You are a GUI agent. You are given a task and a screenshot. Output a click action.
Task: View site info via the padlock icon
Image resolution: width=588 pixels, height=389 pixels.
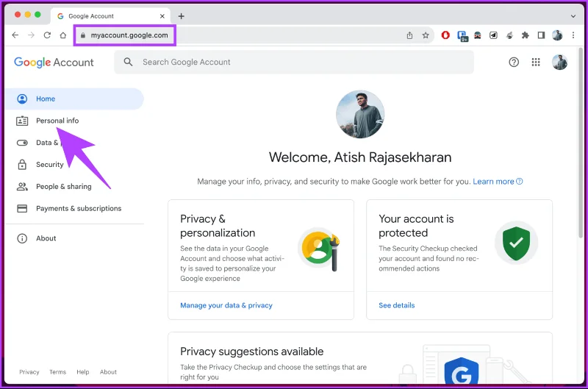[x=83, y=35]
